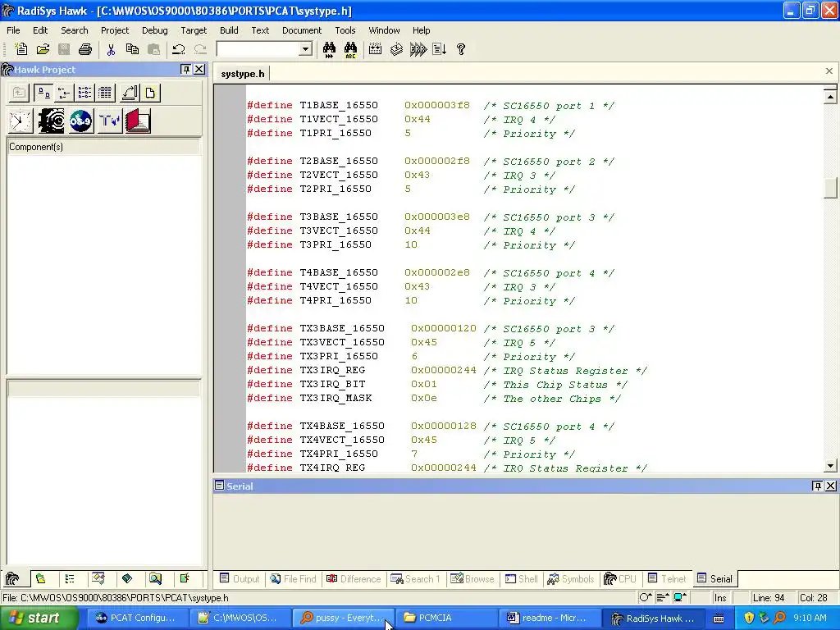
Task: Switch to the CPU tab
Action: 620,579
